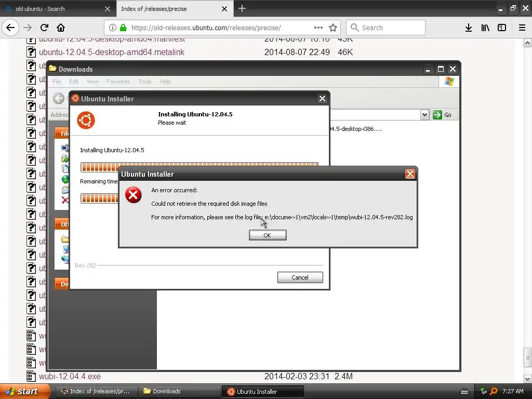Click the magnifier tray icon

494,391
